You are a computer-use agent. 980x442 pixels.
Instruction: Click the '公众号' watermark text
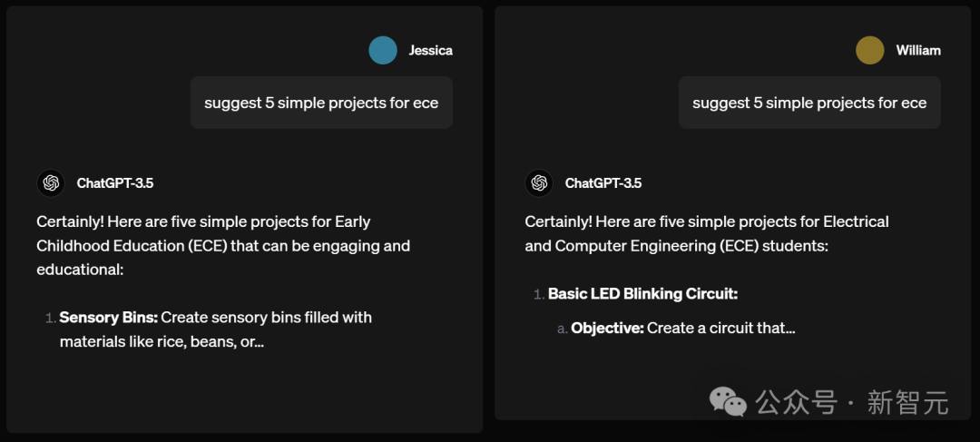click(x=796, y=402)
